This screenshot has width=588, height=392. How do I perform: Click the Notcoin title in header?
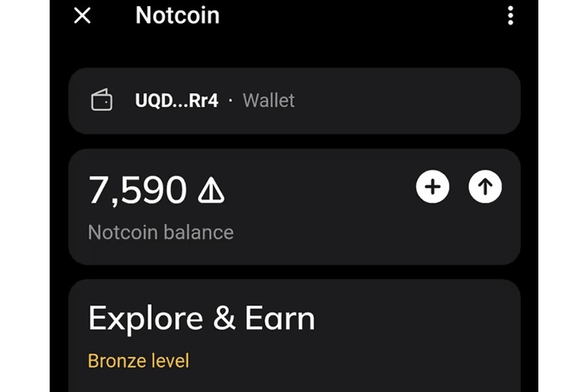point(177,16)
